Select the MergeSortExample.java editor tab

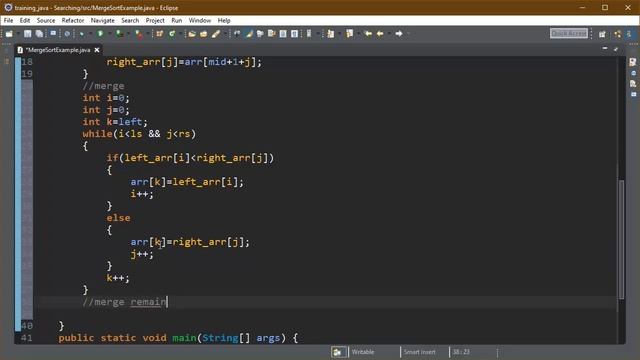[57, 50]
